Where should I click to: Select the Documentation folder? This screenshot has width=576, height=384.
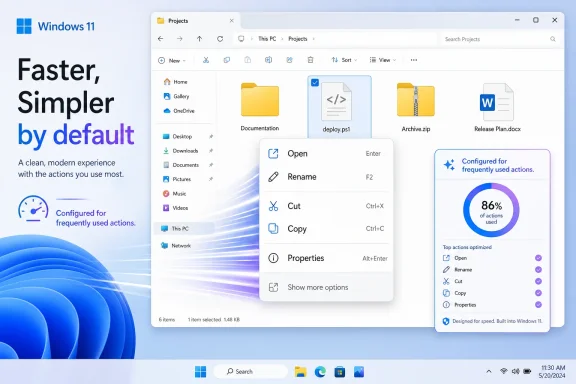coord(260,107)
